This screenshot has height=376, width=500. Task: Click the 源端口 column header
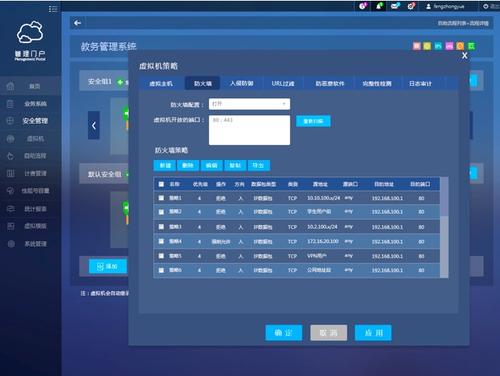point(350,184)
